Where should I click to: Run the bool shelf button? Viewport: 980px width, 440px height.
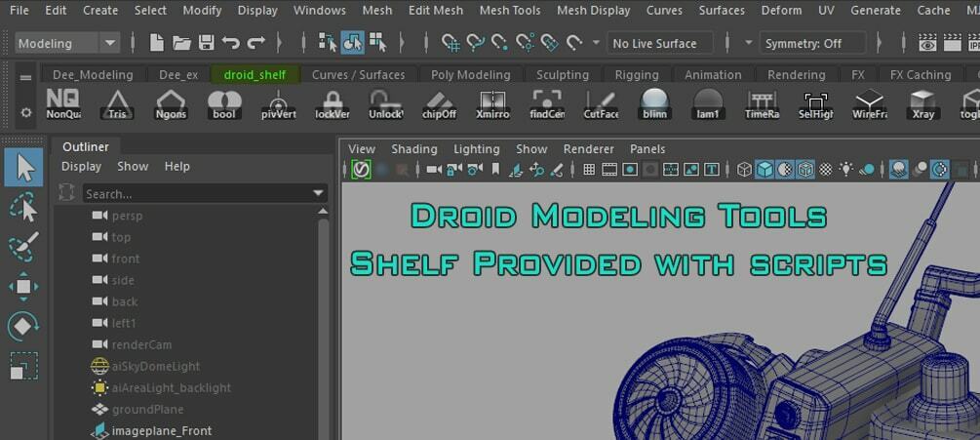pyautogui.click(x=224, y=103)
